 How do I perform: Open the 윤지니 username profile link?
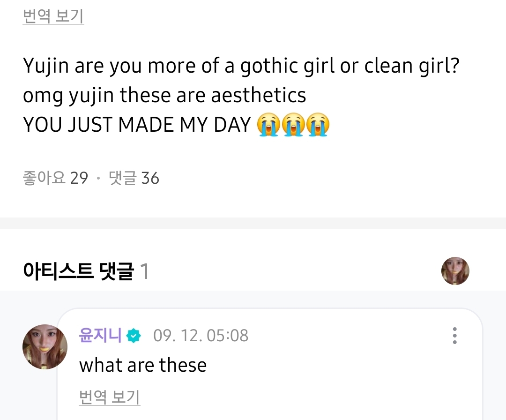(100, 336)
